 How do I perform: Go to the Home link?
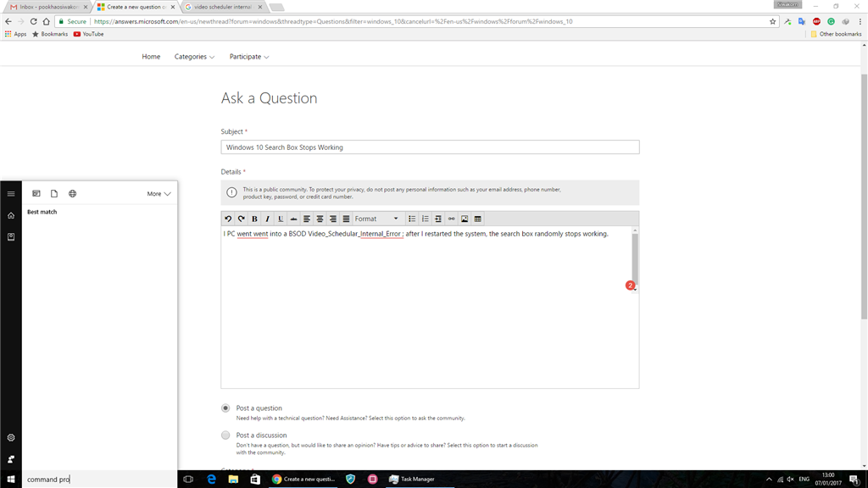(151, 57)
